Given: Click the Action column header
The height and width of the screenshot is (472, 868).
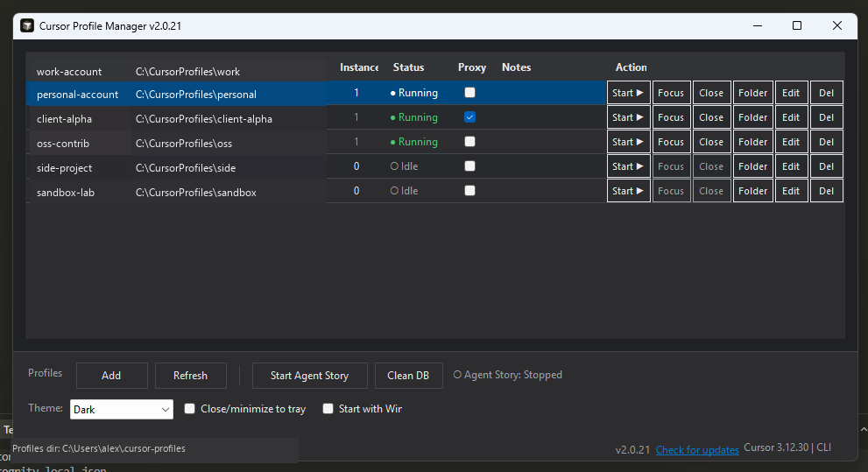Looking at the screenshot, I should [x=631, y=67].
